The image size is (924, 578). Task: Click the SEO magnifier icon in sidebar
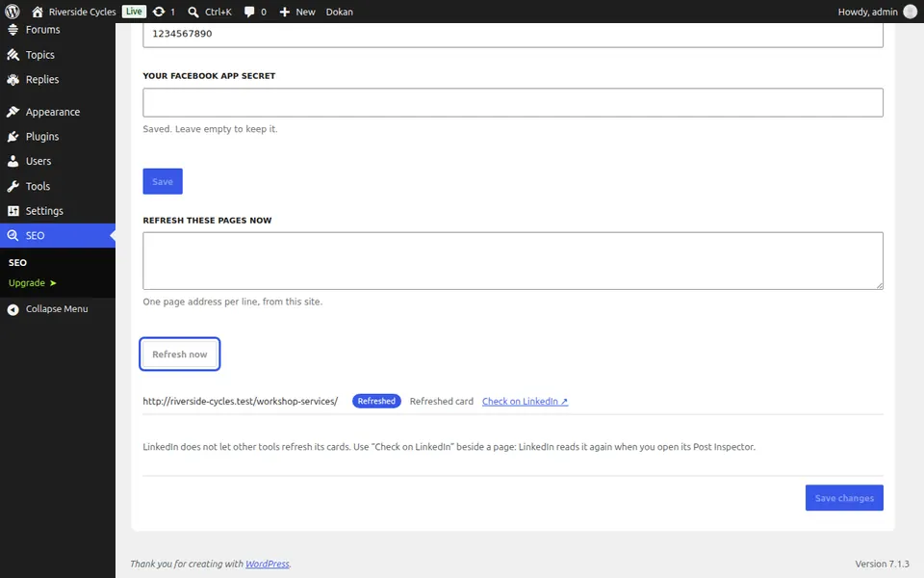(13, 236)
